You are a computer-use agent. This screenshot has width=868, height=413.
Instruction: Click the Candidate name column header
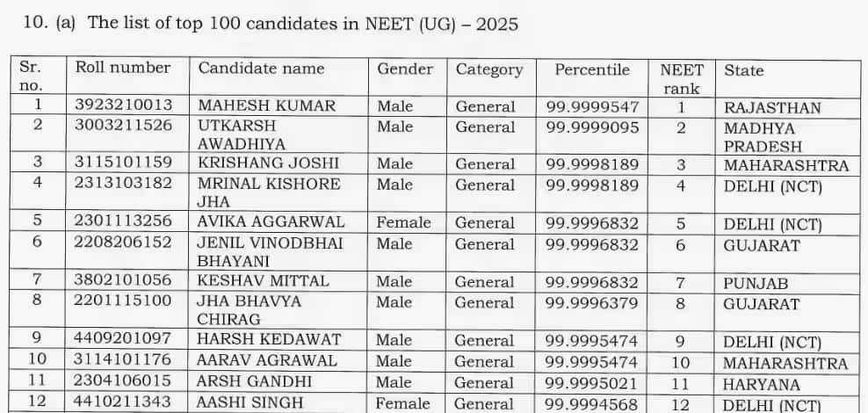(261, 68)
